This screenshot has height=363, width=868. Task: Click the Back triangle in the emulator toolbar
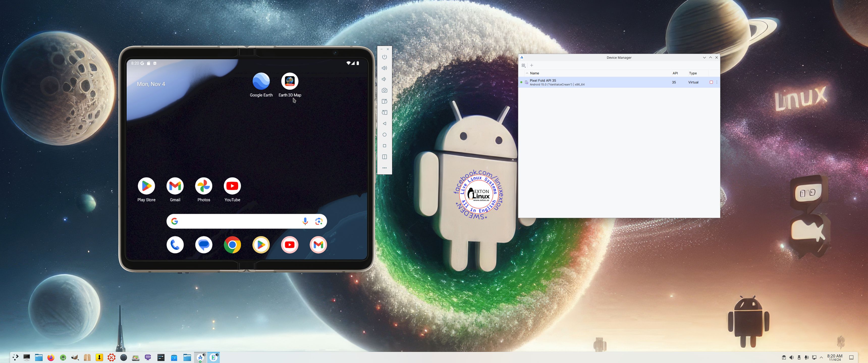(385, 124)
